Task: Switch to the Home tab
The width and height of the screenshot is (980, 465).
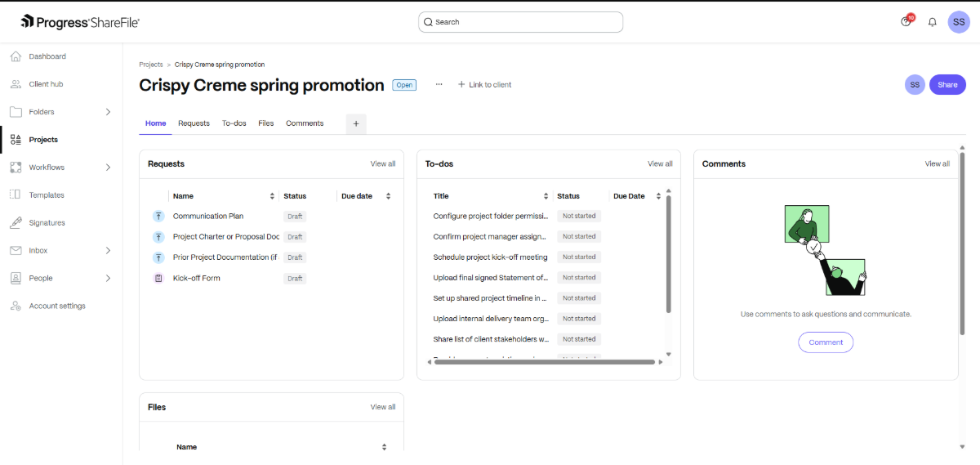Action: coord(155,123)
